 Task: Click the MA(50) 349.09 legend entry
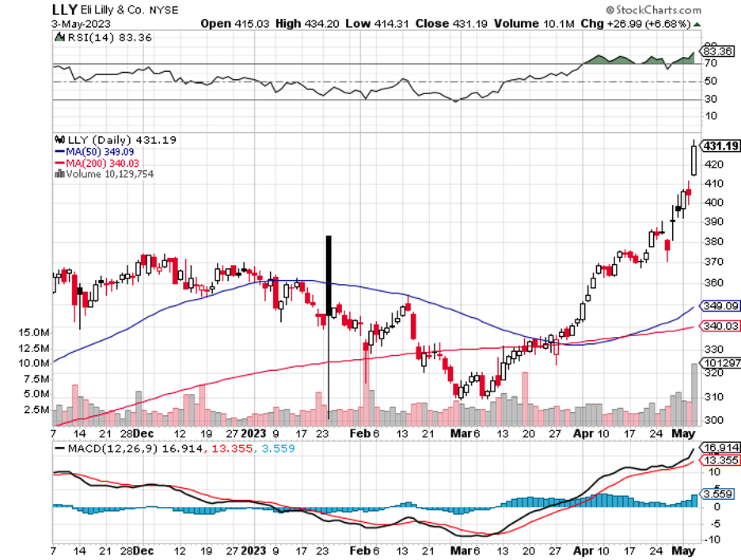[100, 152]
